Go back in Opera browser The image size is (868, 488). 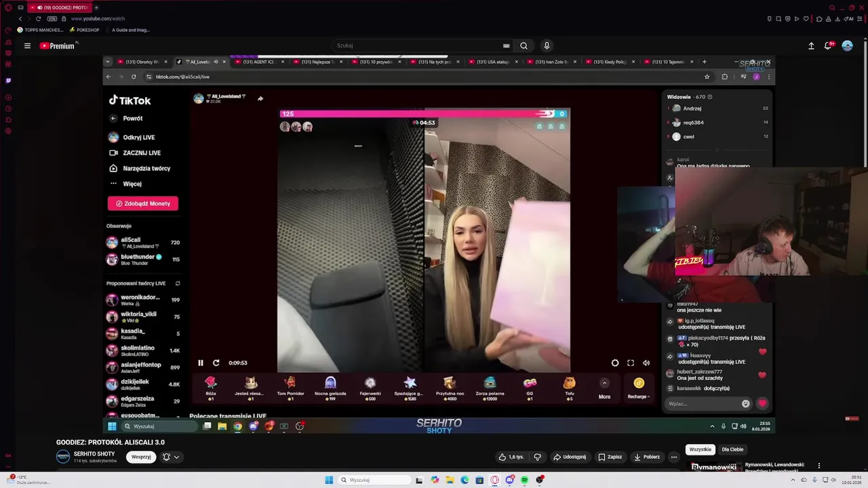pyautogui.click(x=20, y=18)
